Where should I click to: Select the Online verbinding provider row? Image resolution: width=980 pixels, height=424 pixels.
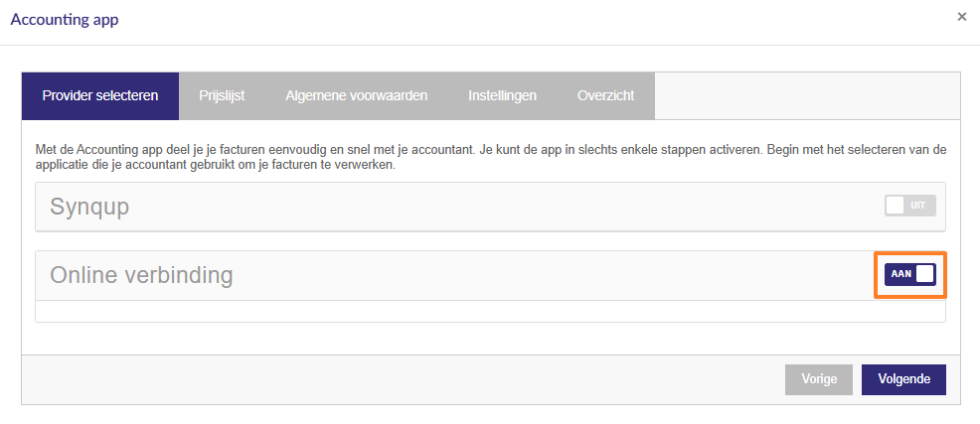(490, 275)
